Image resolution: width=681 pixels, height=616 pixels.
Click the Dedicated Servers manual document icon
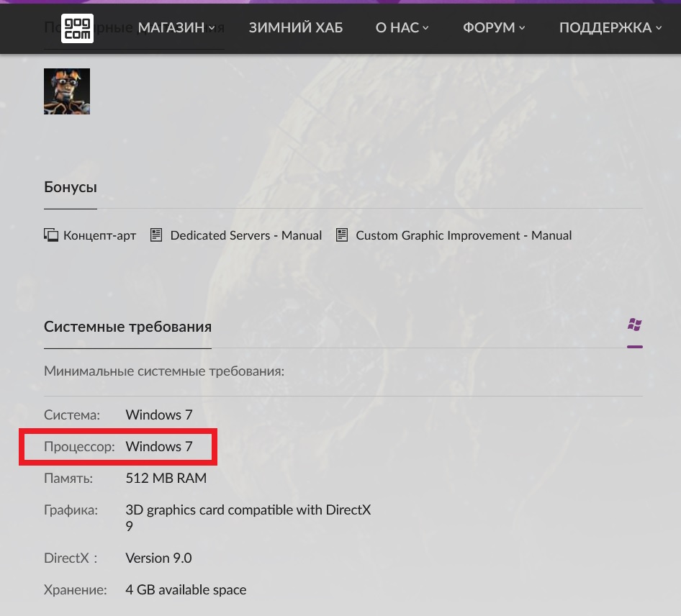tap(156, 235)
